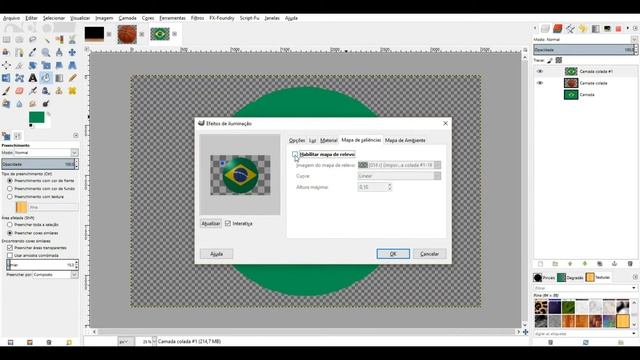Open Preencher por Composto dropdown

point(55,275)
